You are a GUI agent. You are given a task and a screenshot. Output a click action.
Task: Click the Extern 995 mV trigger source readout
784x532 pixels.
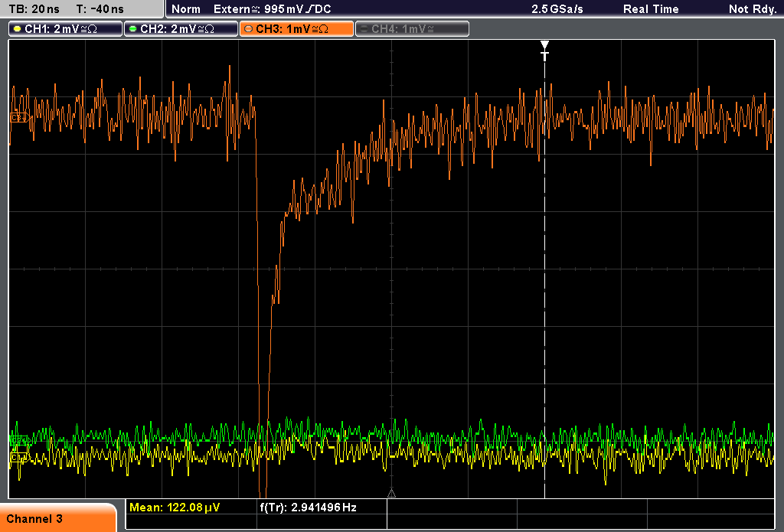pyautogui.click(x=273, y=9)
